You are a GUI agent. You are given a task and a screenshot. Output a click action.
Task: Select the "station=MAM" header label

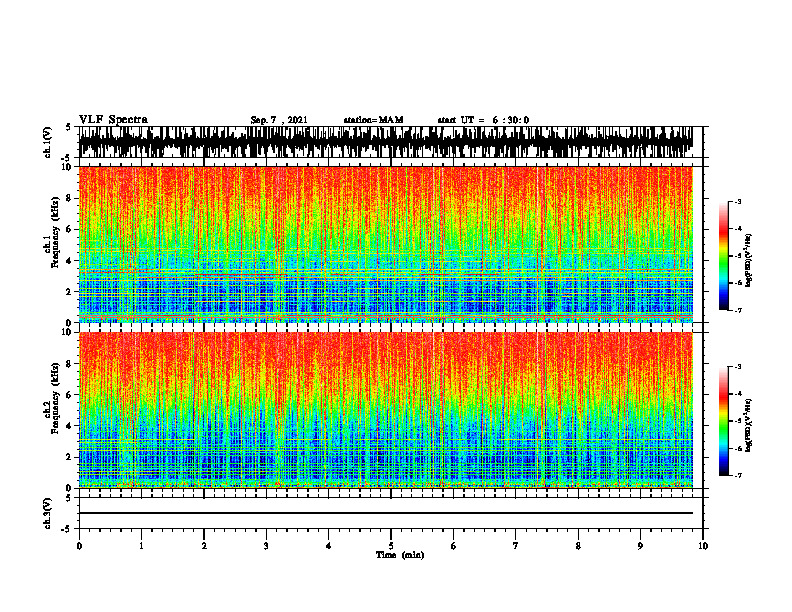(x=374, y=120)
